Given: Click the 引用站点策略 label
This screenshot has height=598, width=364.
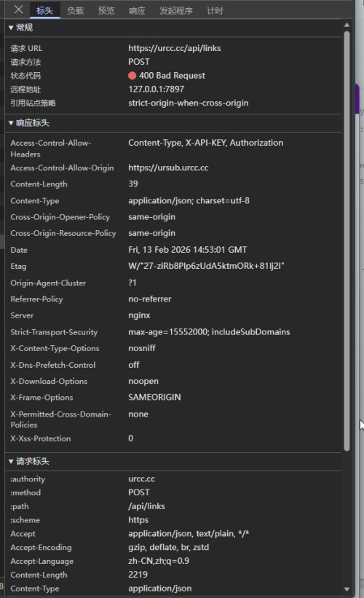Looking at the screenshot, I should coord(33,103).
